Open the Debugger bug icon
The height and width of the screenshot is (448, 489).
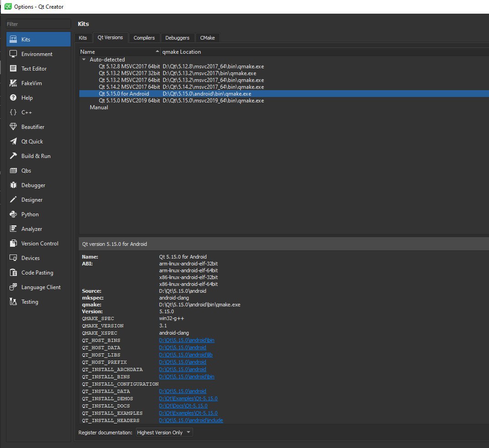(x=13, y=185)
